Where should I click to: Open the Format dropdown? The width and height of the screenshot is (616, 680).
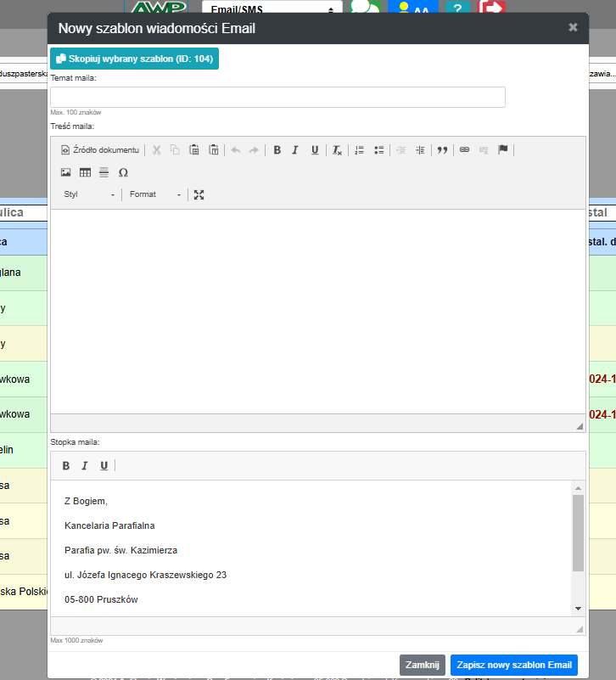coord(155,194)
